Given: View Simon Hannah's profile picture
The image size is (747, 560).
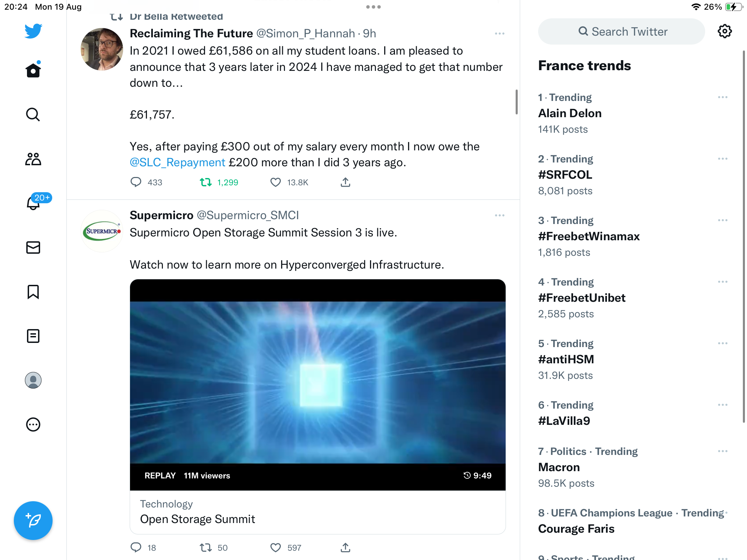Looking at the screenshot, I should point(102,49).
